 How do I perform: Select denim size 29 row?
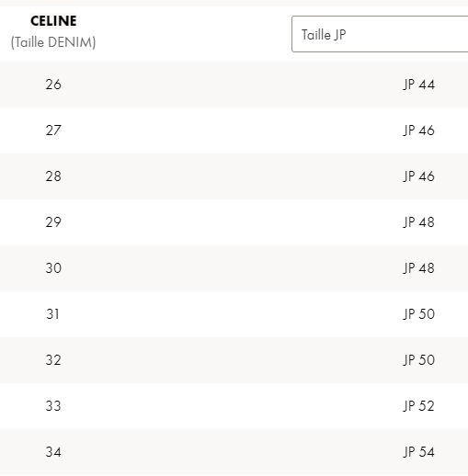(x=234, y=222)
